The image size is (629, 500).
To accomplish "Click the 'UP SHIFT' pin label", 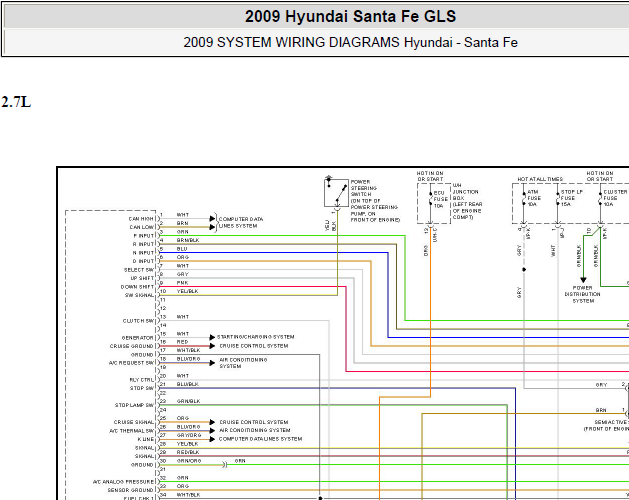I will pos(142,278).
